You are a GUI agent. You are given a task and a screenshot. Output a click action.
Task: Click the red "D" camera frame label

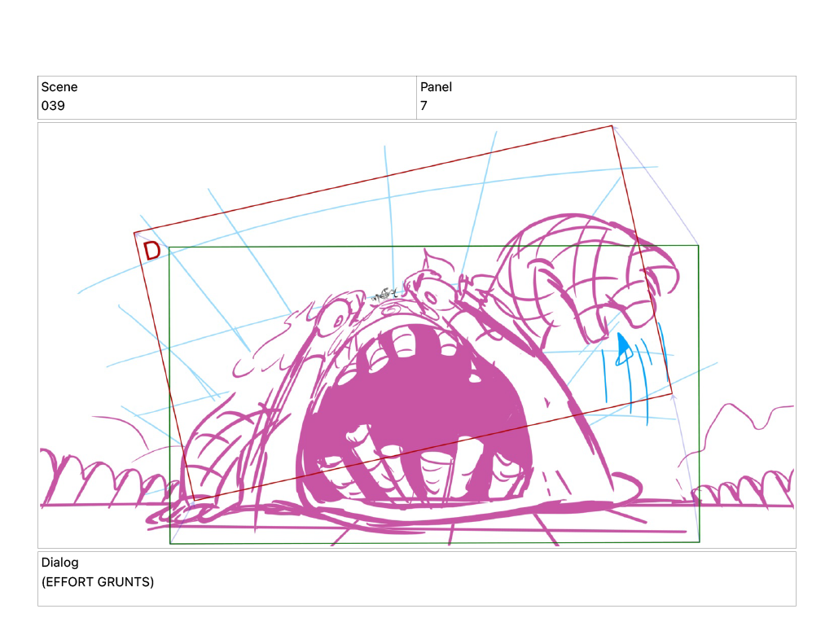coord(151,251)
